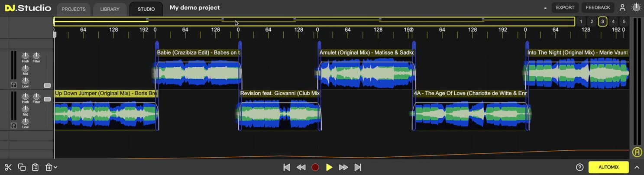Select zoom level 1
Viewport: 644px width, 175px height.
[581, 21]
